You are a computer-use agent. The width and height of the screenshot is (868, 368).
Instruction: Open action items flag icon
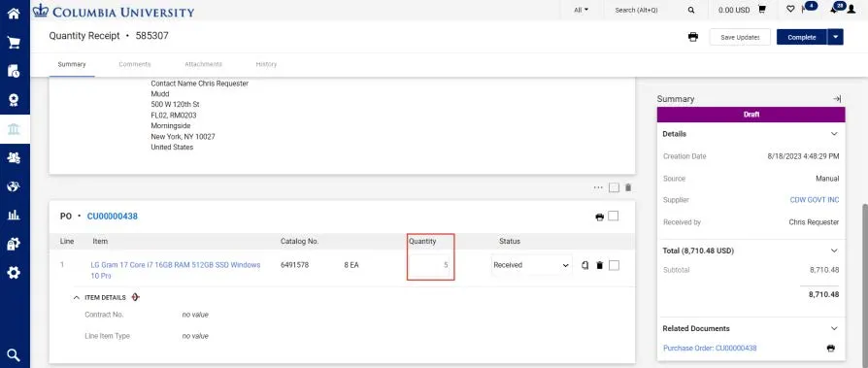tap(804, 10)
